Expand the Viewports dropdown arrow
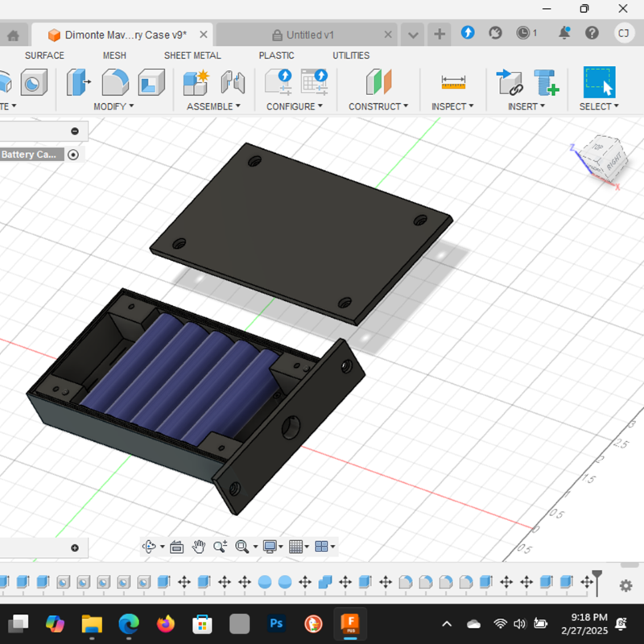 tap(332, 547)
